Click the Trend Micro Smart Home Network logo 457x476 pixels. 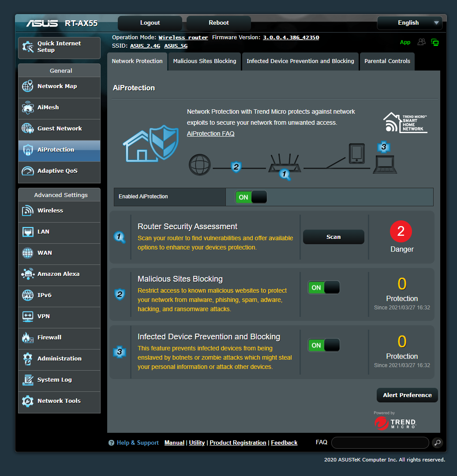pos(405,123)
